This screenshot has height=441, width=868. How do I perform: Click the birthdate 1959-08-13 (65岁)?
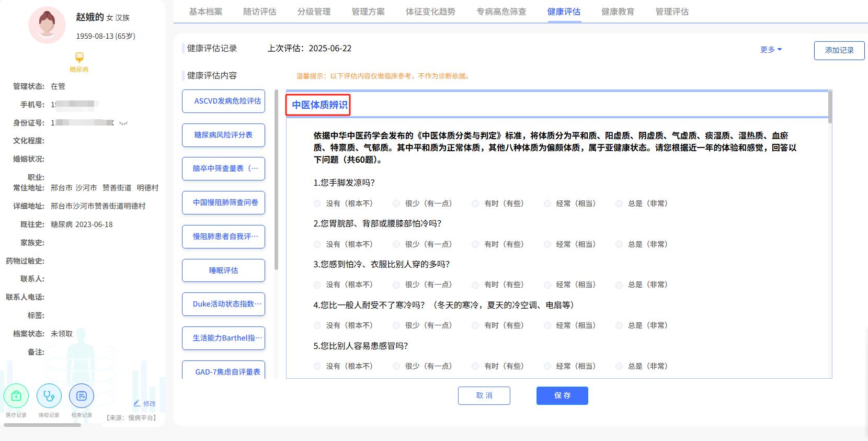click(106, 36)
